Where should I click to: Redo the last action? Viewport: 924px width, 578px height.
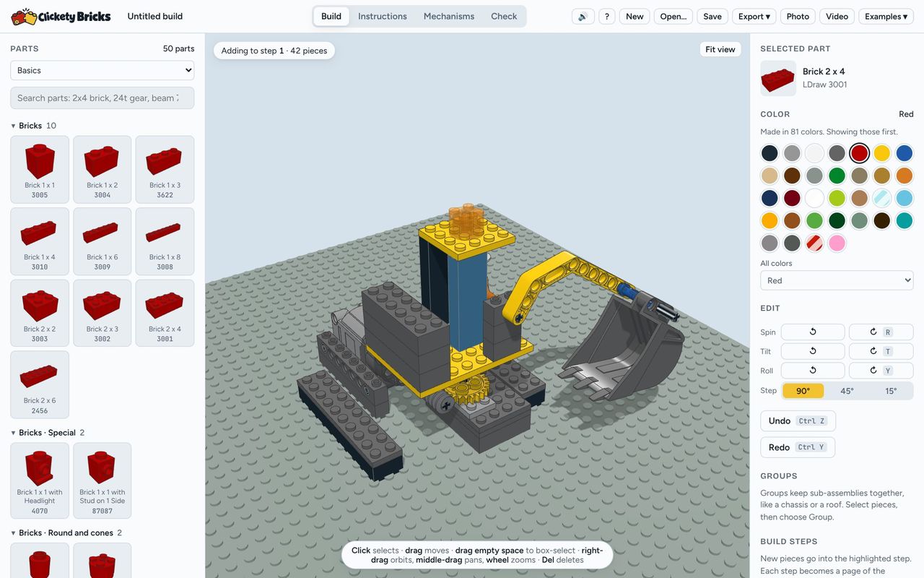click(x=797, y=447)
